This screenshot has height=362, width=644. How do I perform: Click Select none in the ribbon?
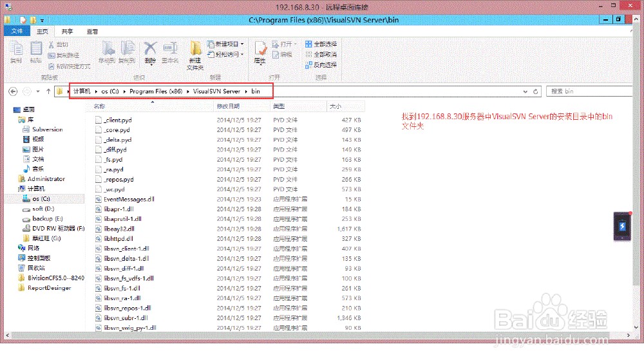pos(321,54)
